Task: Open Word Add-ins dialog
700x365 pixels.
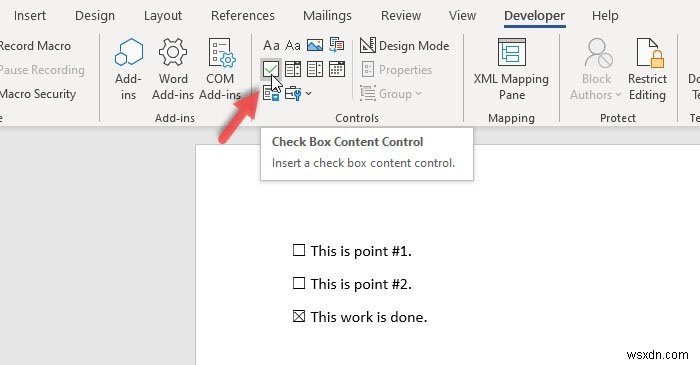Action: 173,69
